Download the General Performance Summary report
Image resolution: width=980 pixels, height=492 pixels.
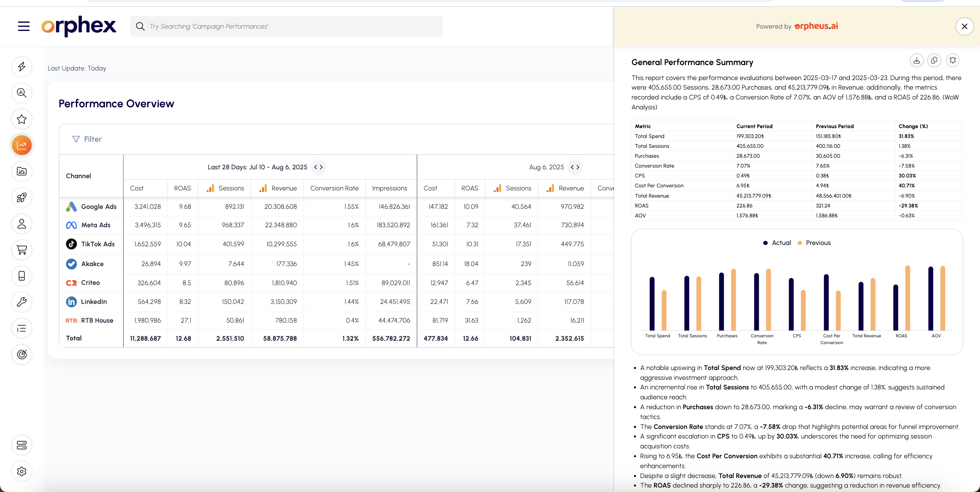click(x=916, y=60)
